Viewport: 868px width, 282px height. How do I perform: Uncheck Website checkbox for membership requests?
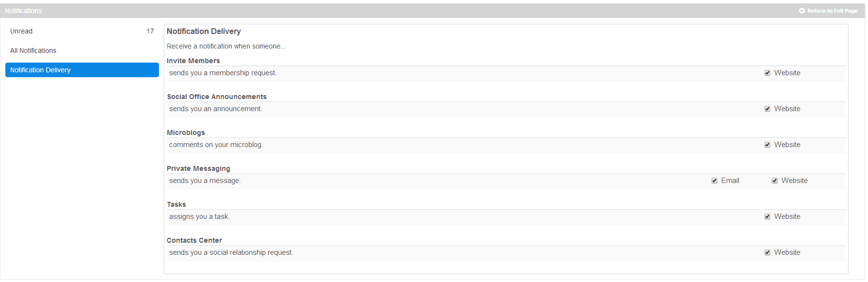(767, 73)
